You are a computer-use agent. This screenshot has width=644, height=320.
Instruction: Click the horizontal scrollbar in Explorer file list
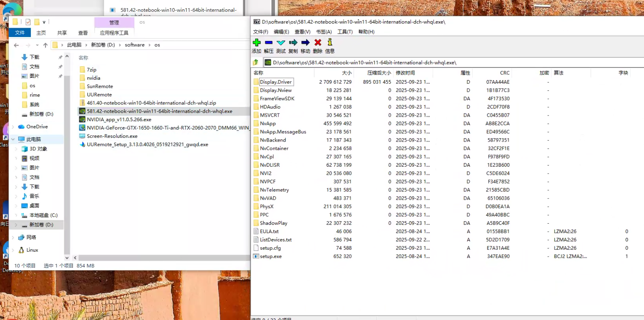pos(163,258)
